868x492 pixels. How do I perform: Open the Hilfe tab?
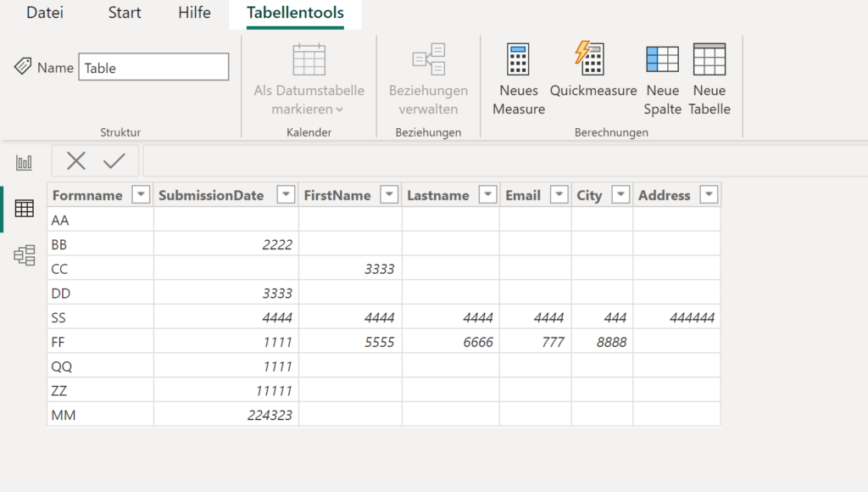click(193, 13)
